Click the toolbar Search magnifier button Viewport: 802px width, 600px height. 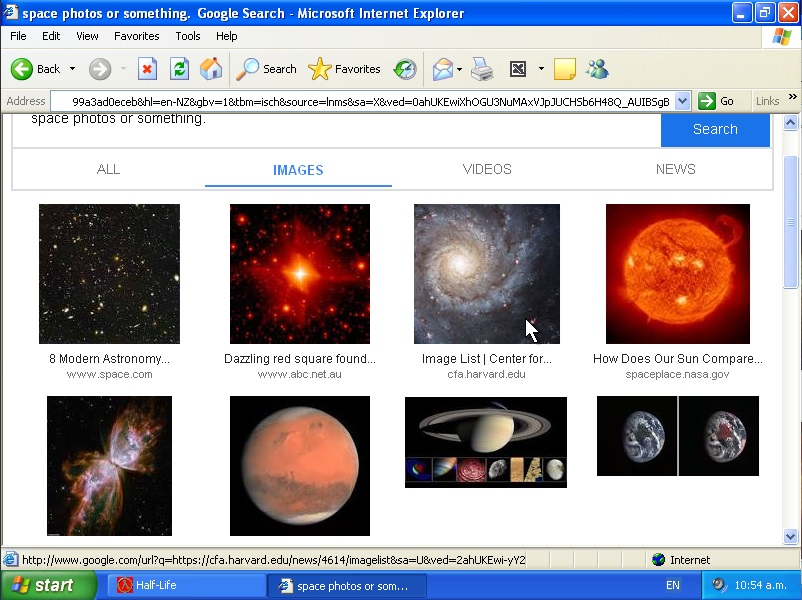tap(266, 69)
